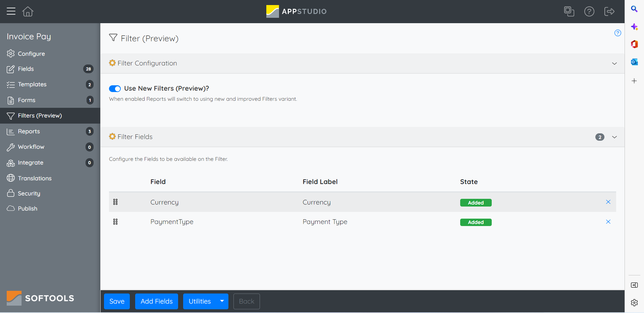The width and height of the screenshot is (644, 313).
Task: Click the Filter Fields count badge
Action: coord(600,137)
